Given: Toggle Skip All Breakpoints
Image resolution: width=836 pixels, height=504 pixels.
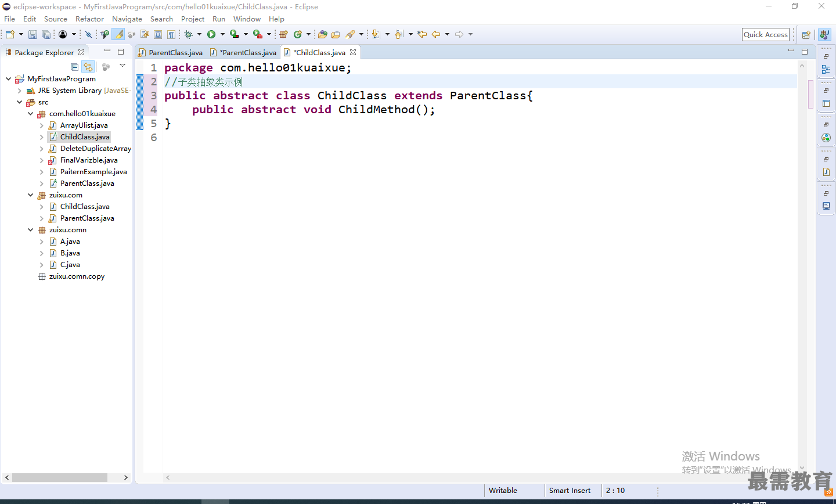Looking at the screenshot, I should (x=88, y=34).
